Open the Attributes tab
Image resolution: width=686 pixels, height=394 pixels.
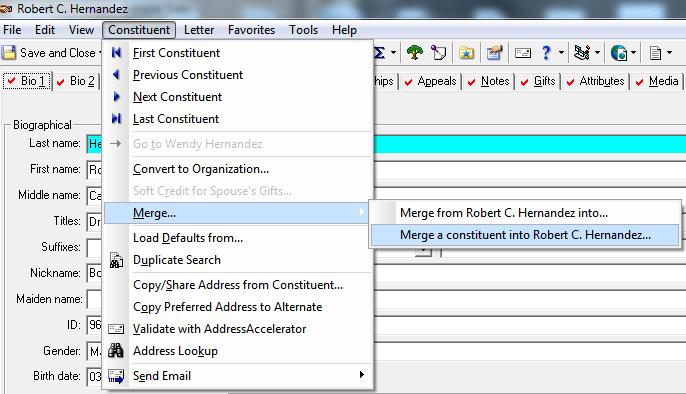596,81
